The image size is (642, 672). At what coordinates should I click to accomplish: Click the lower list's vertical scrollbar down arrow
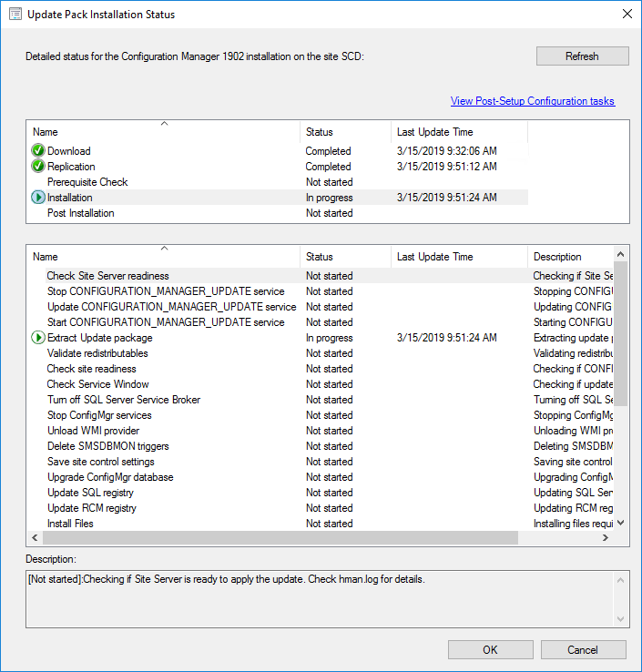pyautogui.click(x=620, y=523)
